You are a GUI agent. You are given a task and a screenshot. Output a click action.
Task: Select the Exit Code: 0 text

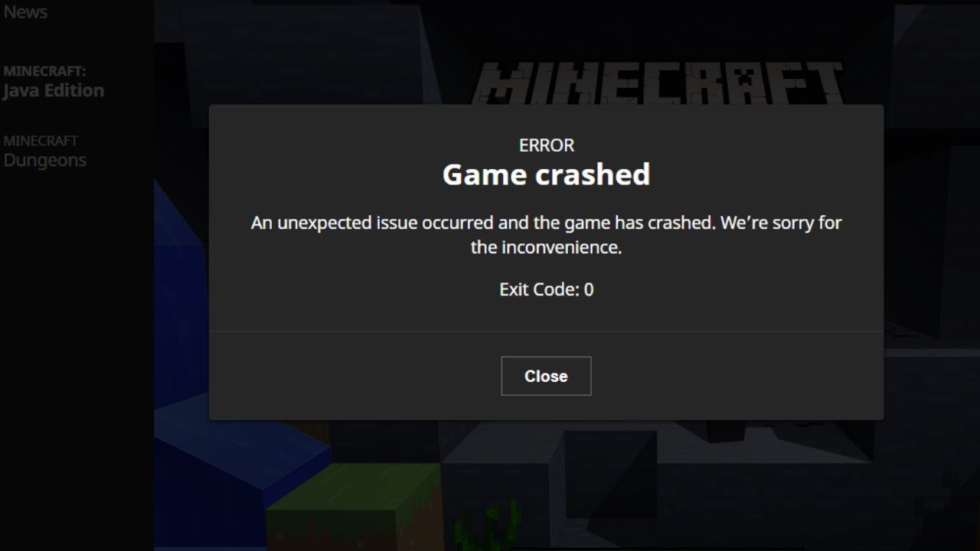pos(546,289)
